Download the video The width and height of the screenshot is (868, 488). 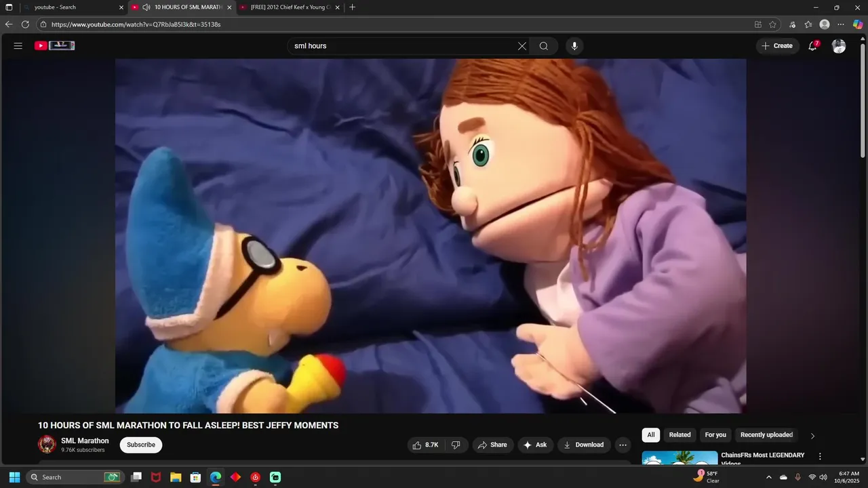click(x=584, y=445)
